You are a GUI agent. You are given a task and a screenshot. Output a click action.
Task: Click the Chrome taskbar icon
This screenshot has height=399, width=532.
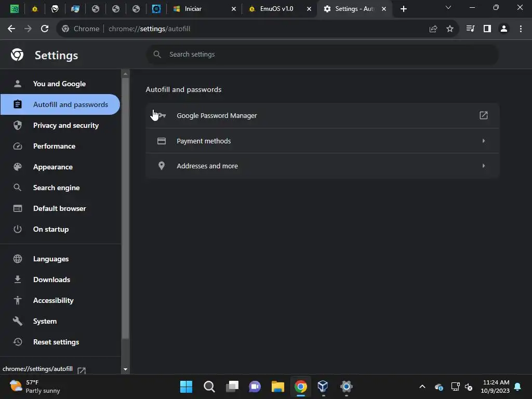[301, 387]
